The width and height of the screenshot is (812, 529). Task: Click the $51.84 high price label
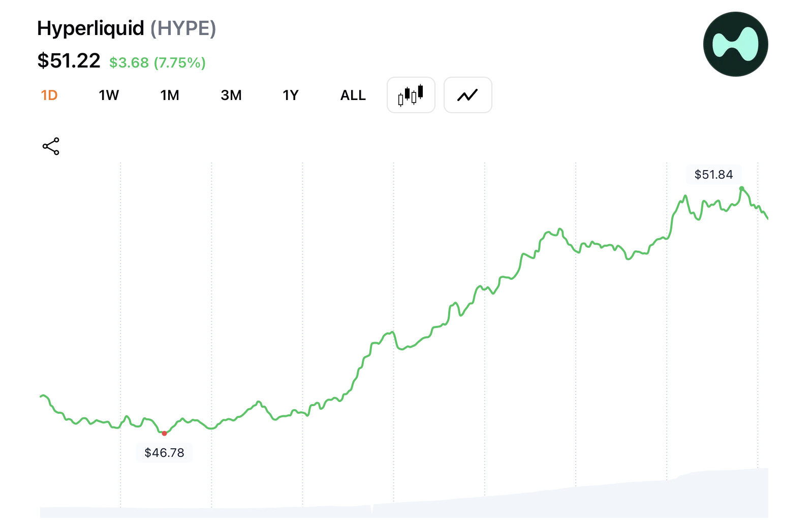[x=713, y=175]
